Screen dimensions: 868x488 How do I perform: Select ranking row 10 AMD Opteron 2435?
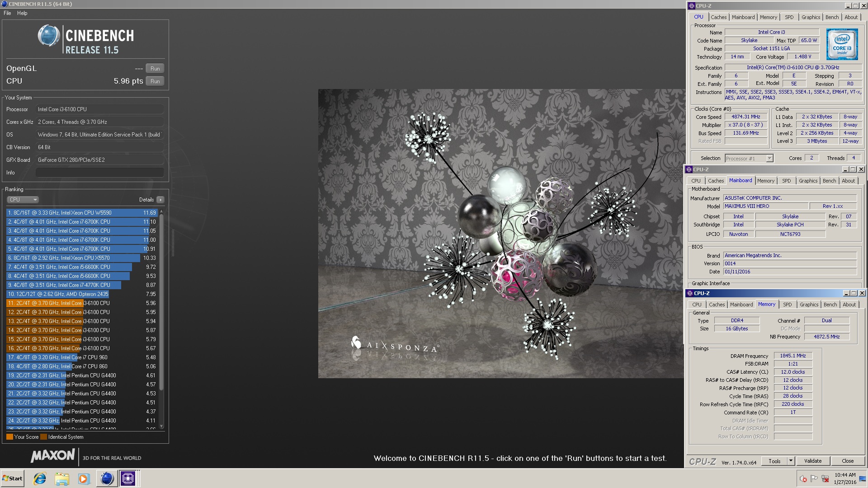82,294
